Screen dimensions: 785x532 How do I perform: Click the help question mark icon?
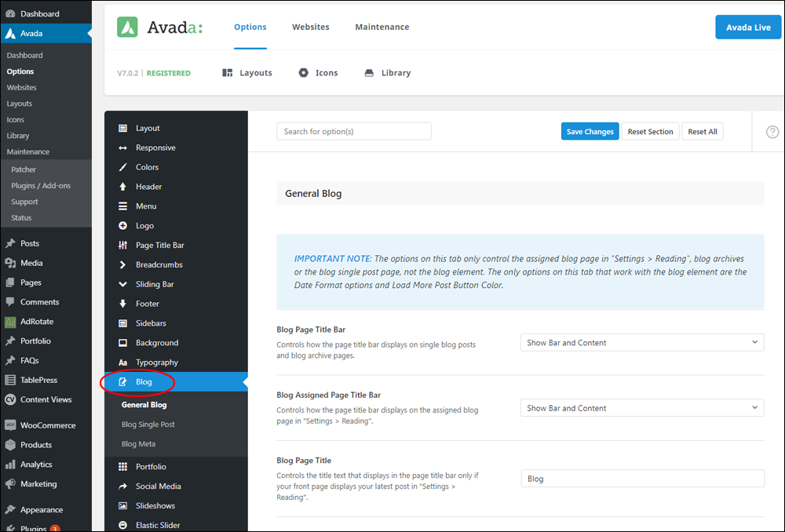tap(772, 132)
